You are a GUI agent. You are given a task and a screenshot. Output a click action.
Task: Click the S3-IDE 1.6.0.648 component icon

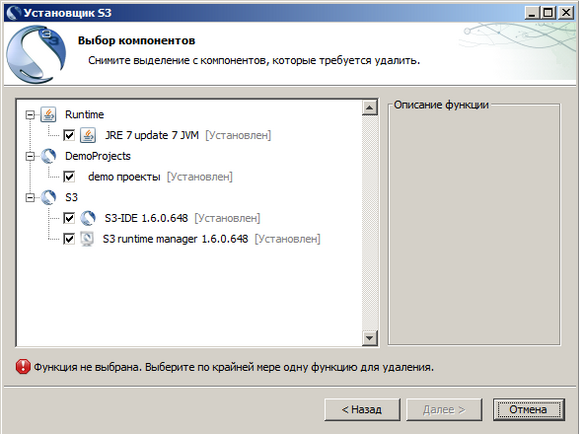(x=88, y=218)
